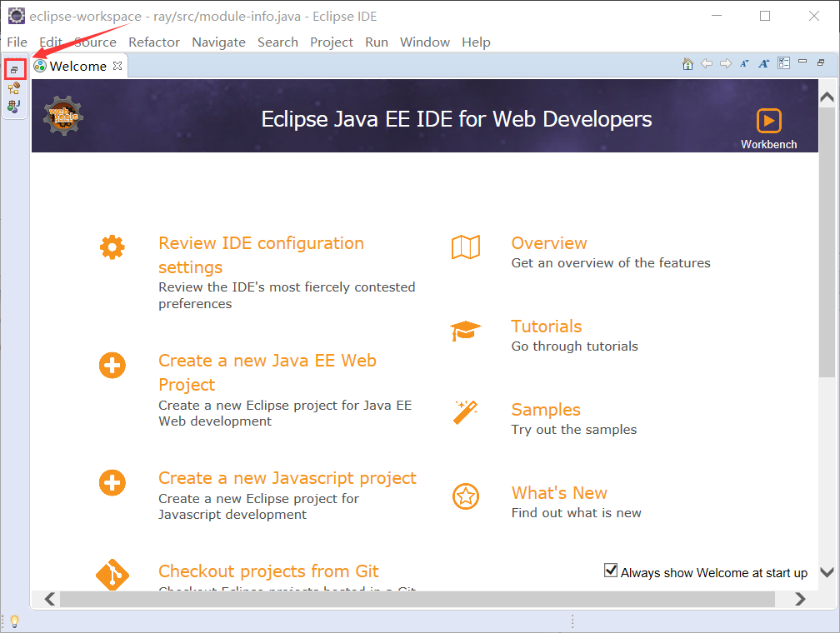Open the hierarchy view icon in left trim
The width and height of the screenshot is (840, 633).
click(x=14, y=87)
